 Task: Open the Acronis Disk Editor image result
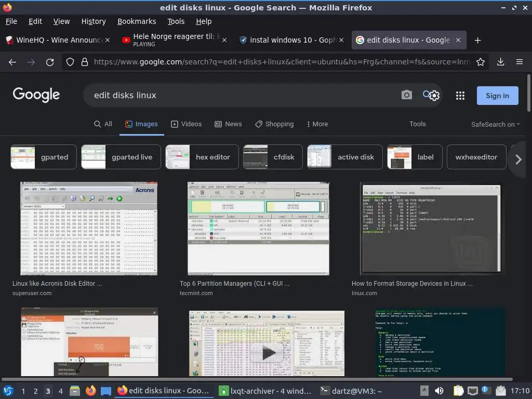click(89, 229)
